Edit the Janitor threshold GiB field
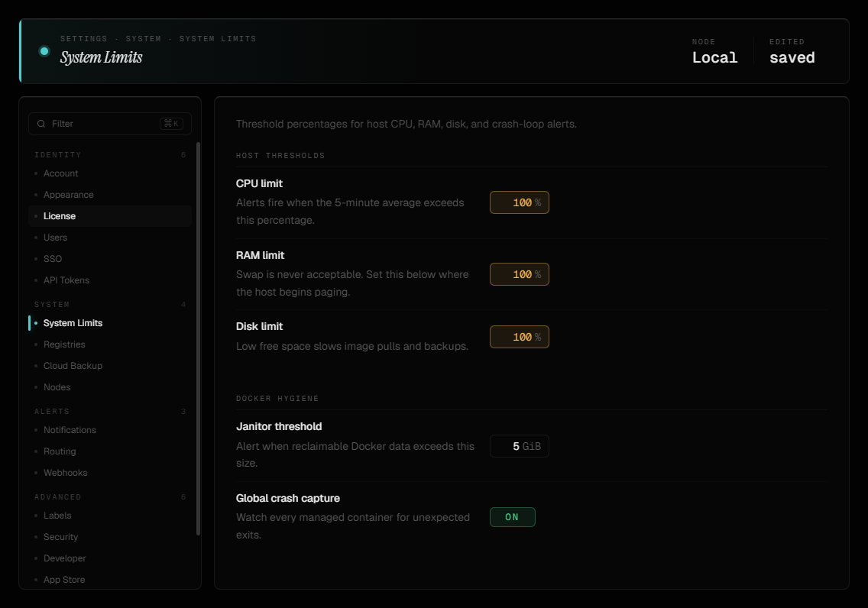This screenshot has height=608, width=868. pos(520,447)
